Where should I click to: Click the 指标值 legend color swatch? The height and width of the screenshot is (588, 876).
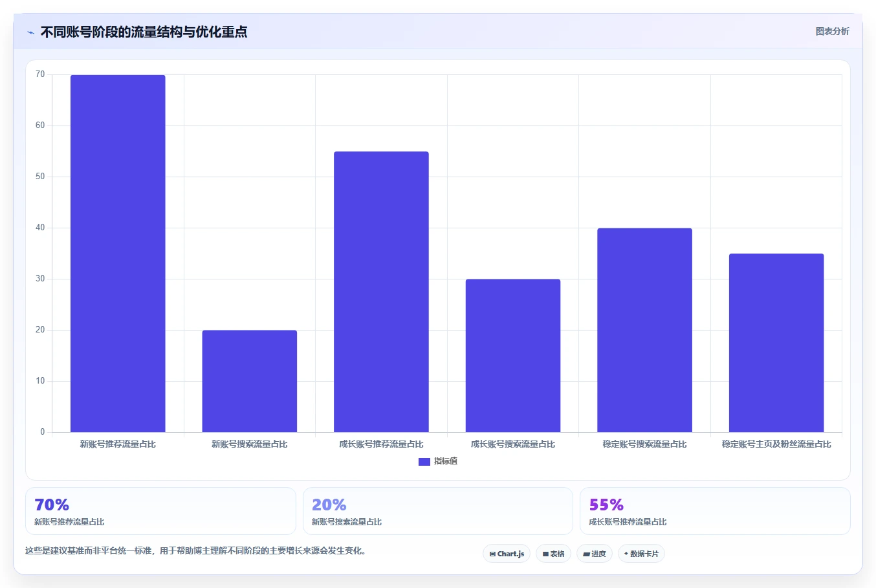click(424, 461)
